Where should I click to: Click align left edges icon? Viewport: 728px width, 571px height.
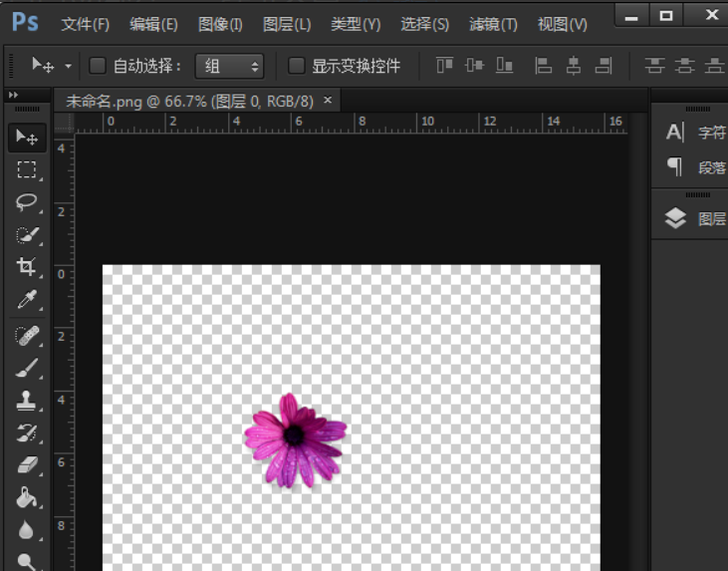tap(543, 66)
